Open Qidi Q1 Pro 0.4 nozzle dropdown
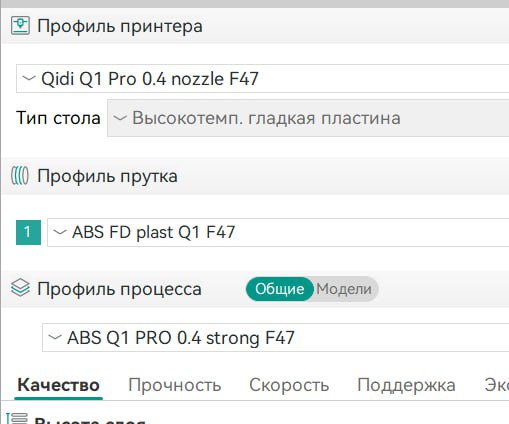 (263, 79)
